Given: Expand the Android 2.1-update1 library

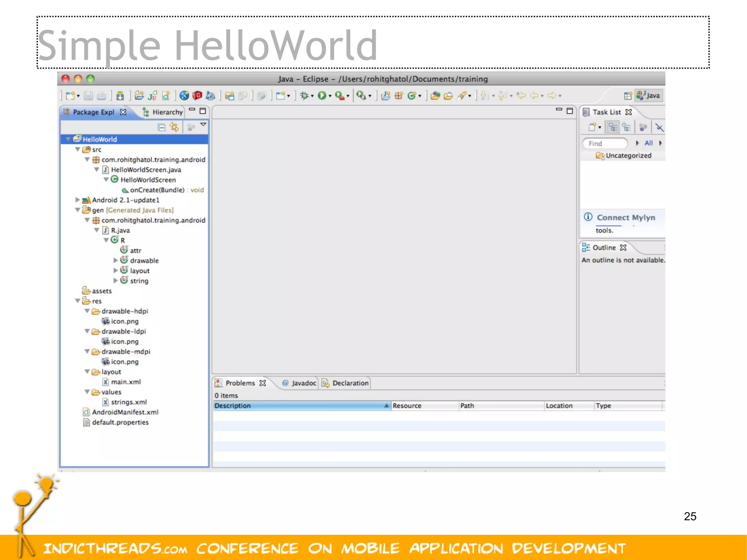Looking at the screenshot, I should pos(77,200).
